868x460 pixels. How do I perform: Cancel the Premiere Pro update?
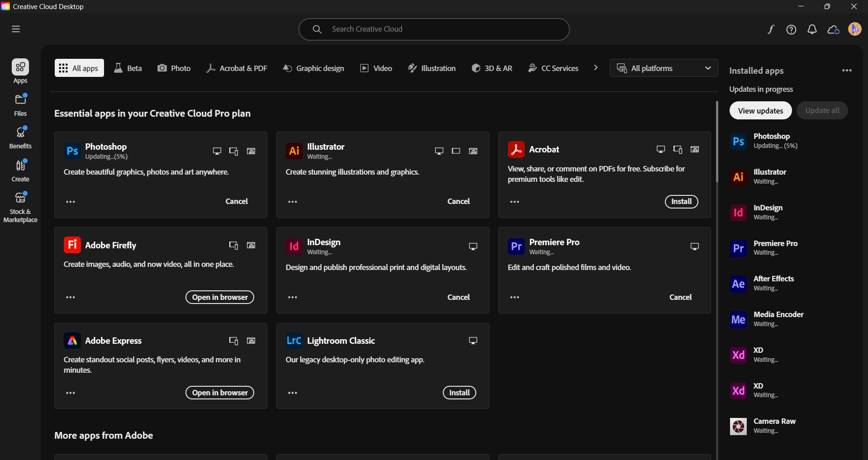[680, 297]
